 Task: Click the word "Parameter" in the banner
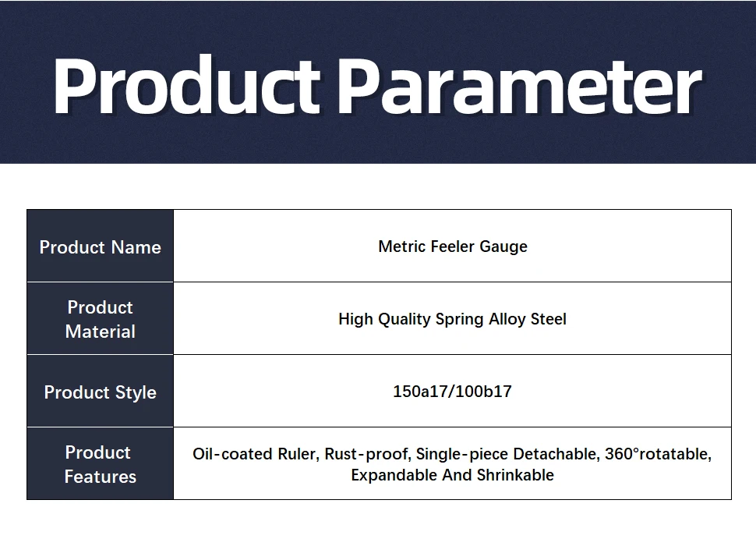tap(520, 88)
